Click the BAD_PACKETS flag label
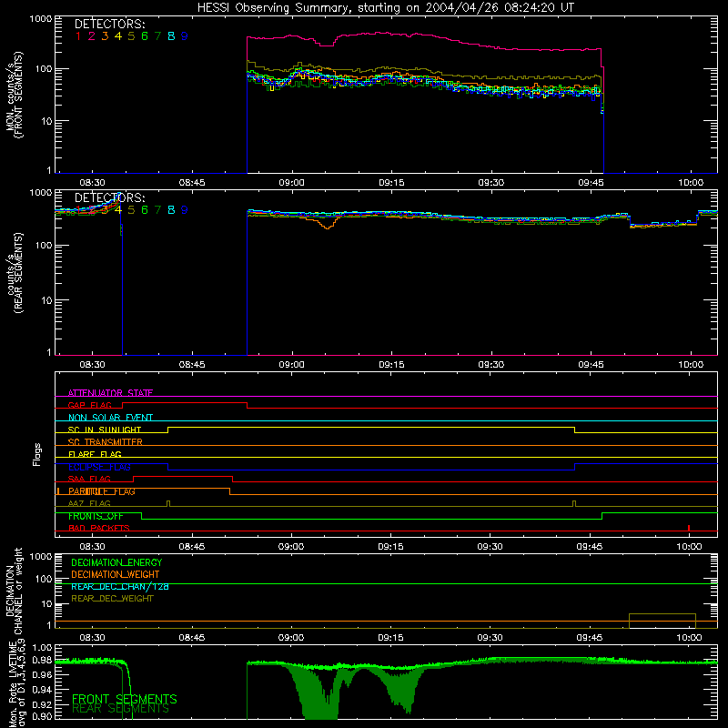 coord(99,529)
